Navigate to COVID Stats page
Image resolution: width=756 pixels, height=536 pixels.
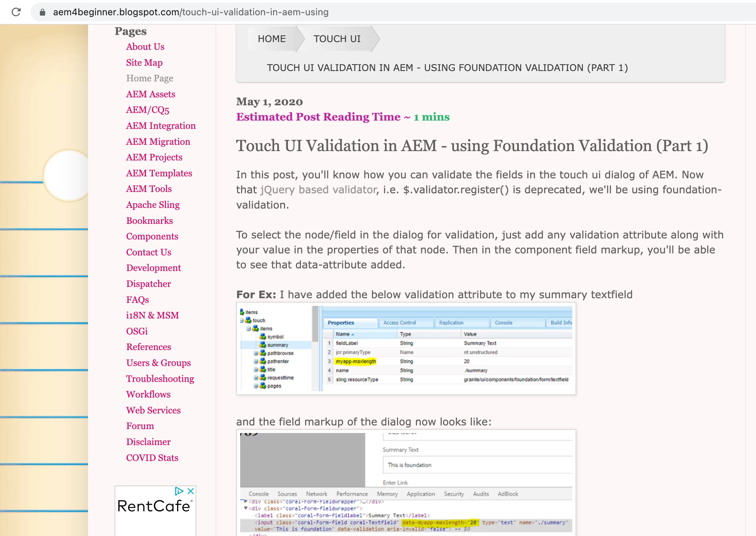[x=152, y=458]
